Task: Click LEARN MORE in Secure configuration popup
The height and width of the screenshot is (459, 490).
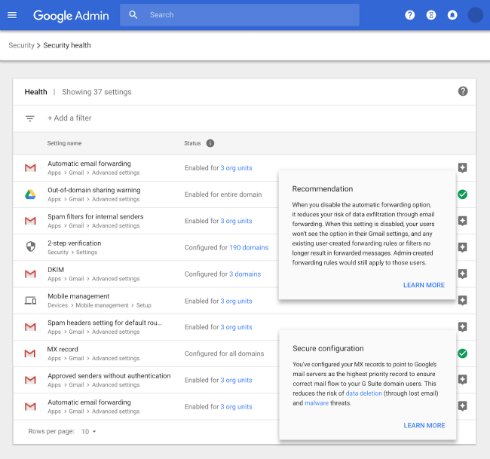Action: coord(424,425)
